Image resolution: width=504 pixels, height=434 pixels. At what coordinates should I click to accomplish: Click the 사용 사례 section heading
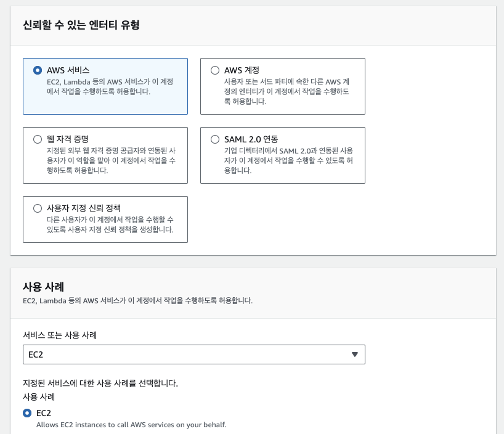point(43,287)
